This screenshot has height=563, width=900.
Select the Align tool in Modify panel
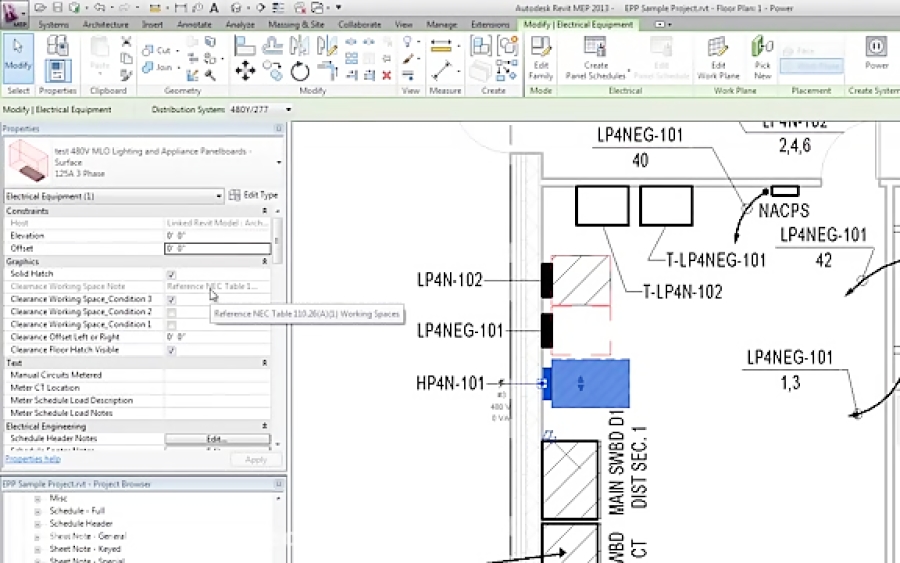[245, 46]
